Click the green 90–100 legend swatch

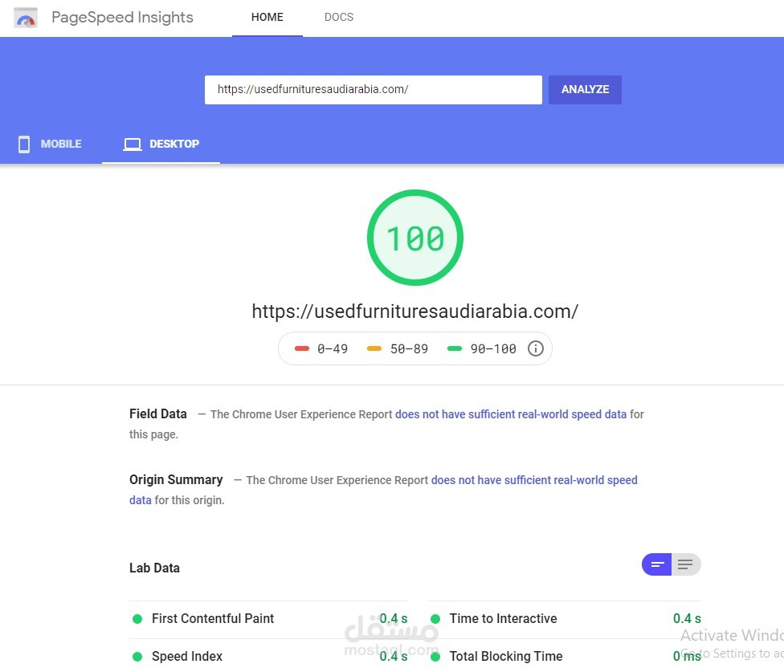point(455,348)
